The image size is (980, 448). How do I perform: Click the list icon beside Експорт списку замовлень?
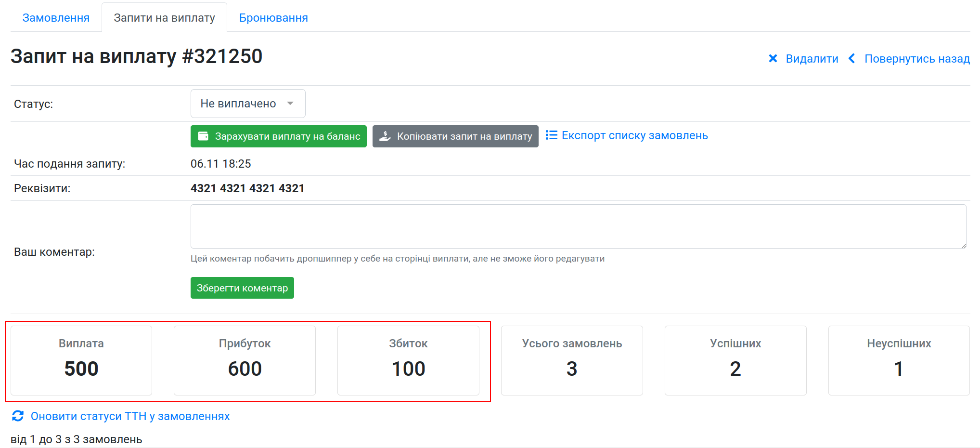tap(551, 135)
